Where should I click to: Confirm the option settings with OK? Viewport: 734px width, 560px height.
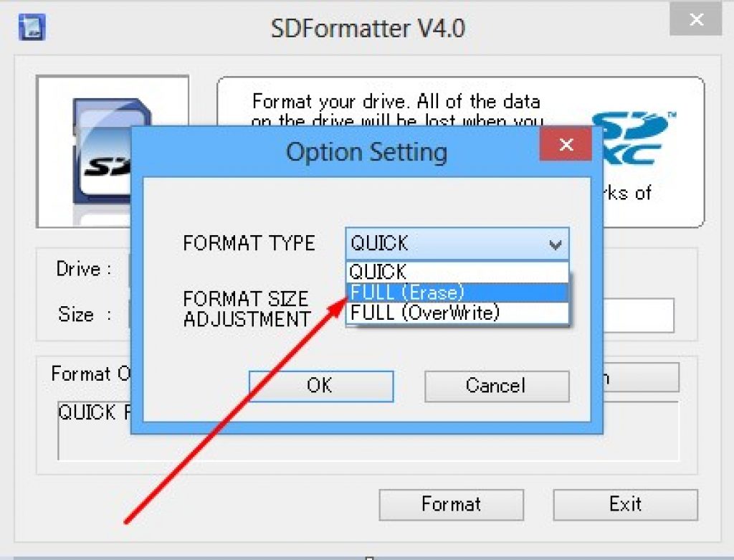click(320, 386)
